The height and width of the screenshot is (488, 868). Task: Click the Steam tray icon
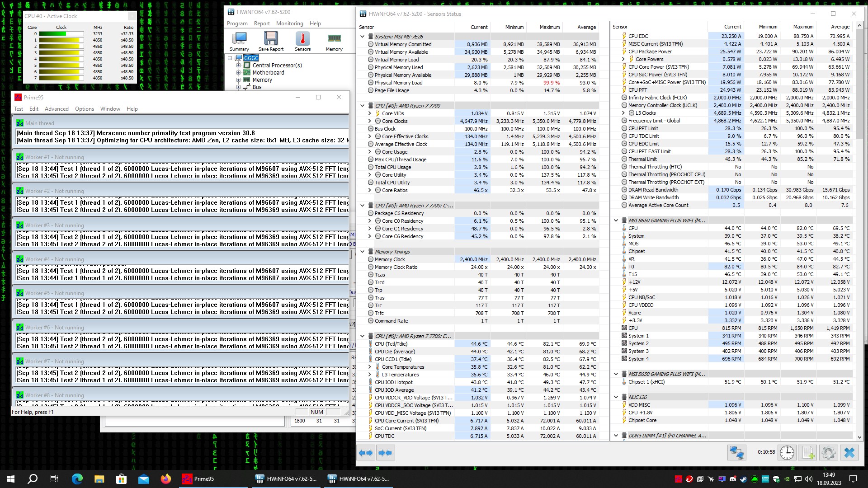click(x=744, y=479)
